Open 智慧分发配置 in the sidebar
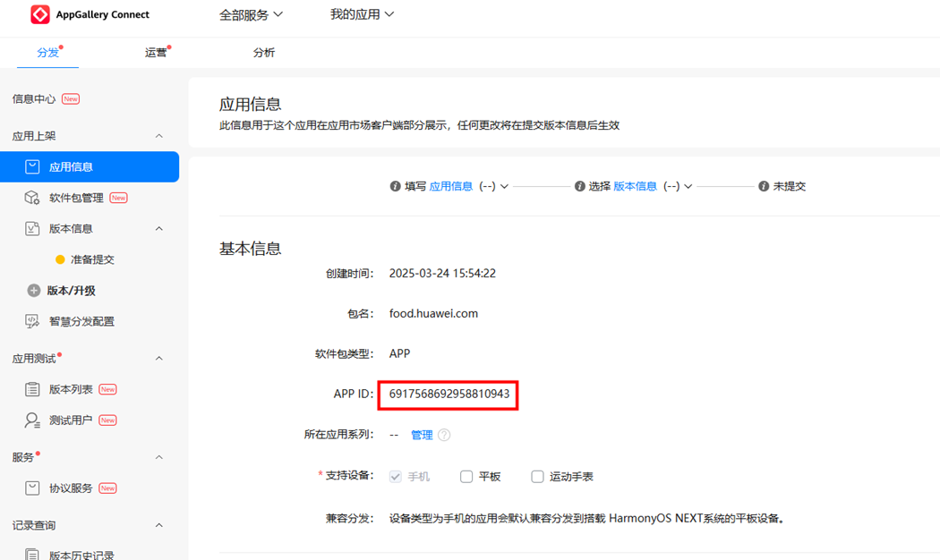The width and height of the screenshot is (940, 560). [x=81, y=321]
